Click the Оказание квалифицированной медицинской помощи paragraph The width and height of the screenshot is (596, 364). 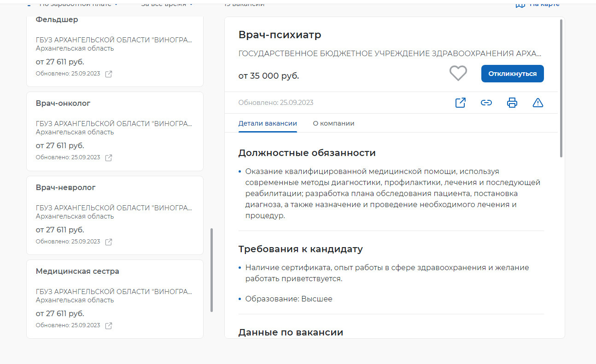393,194
